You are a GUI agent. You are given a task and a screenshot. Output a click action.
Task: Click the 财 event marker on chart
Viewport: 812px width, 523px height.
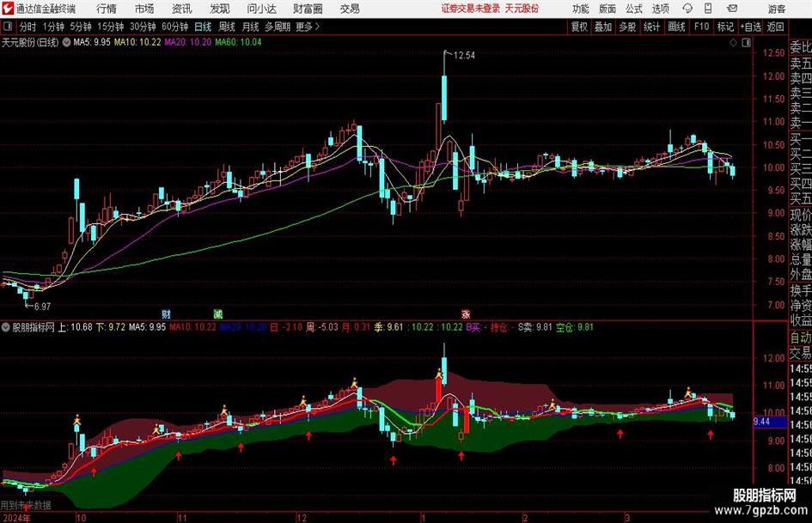click(x=166, y=313)
